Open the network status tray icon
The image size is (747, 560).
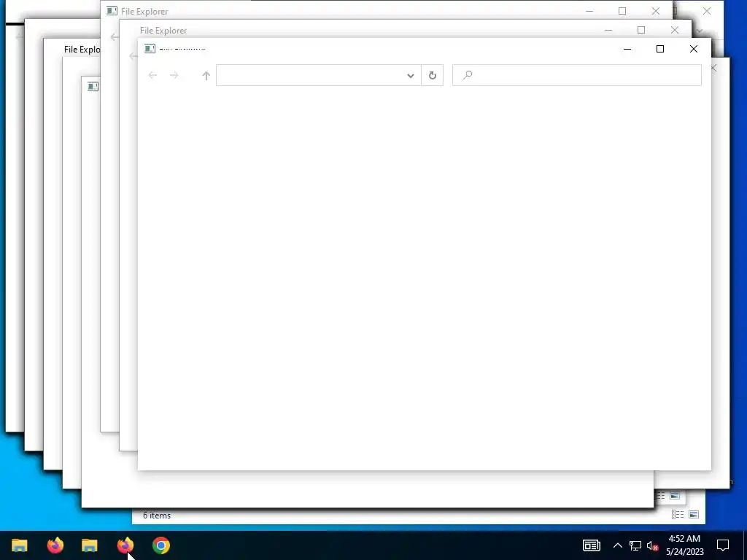click(x=635, y=545)
